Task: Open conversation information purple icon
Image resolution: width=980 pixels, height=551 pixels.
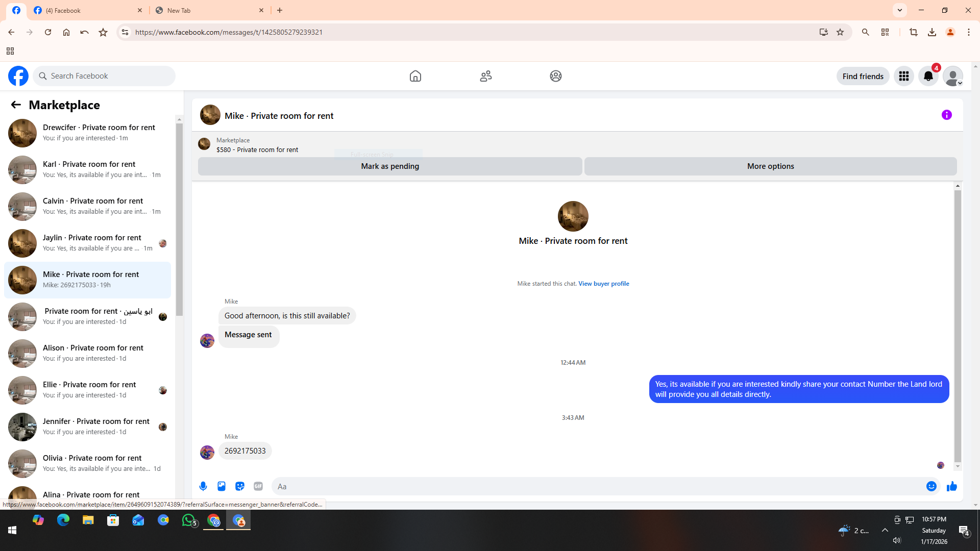Action: point(946,115)
